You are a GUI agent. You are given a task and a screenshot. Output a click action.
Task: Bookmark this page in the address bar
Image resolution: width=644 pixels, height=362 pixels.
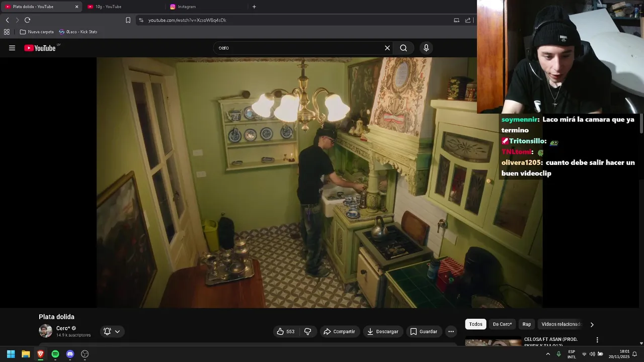(128, 20)
